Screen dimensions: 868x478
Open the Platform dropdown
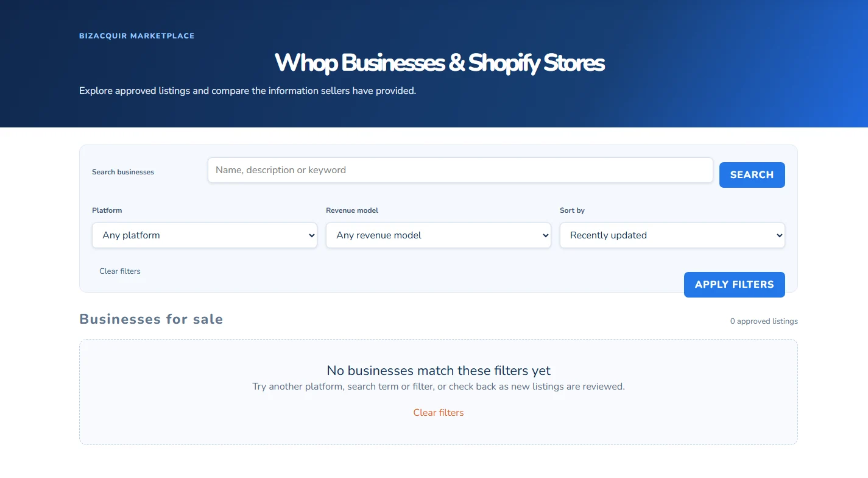[x=205, y=235]
